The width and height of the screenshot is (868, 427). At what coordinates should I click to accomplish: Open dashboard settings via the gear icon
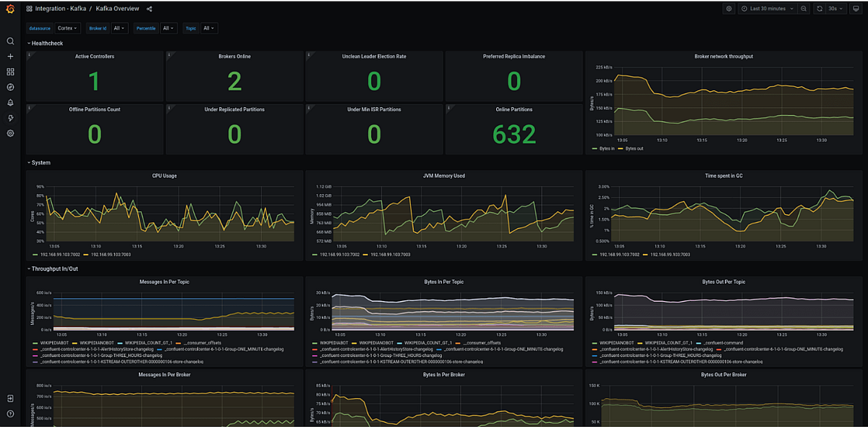point(729,8)
